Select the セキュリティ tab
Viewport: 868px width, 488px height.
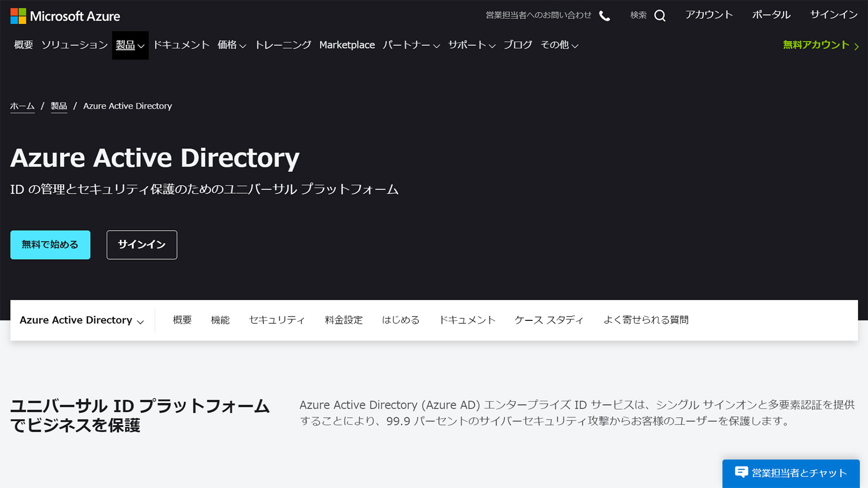(x=277, y=320)
